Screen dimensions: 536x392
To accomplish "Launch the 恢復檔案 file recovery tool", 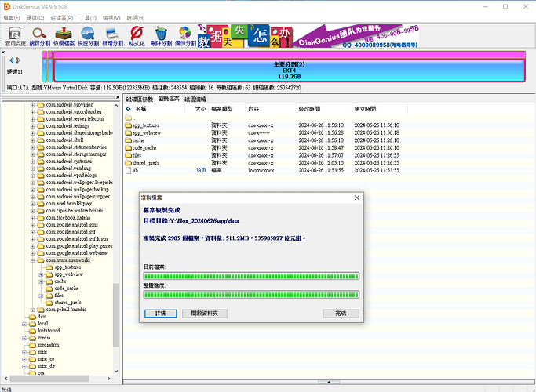I will point(64,37).
